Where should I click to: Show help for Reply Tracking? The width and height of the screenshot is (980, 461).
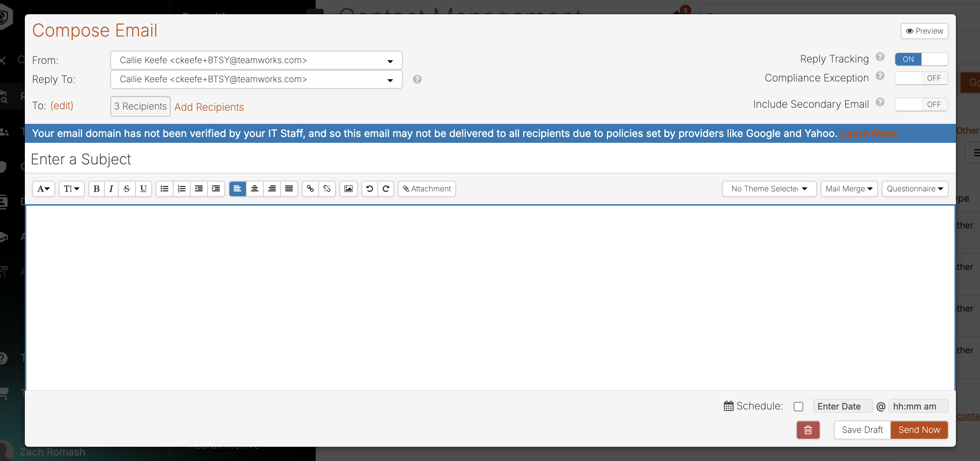point(880,57)
